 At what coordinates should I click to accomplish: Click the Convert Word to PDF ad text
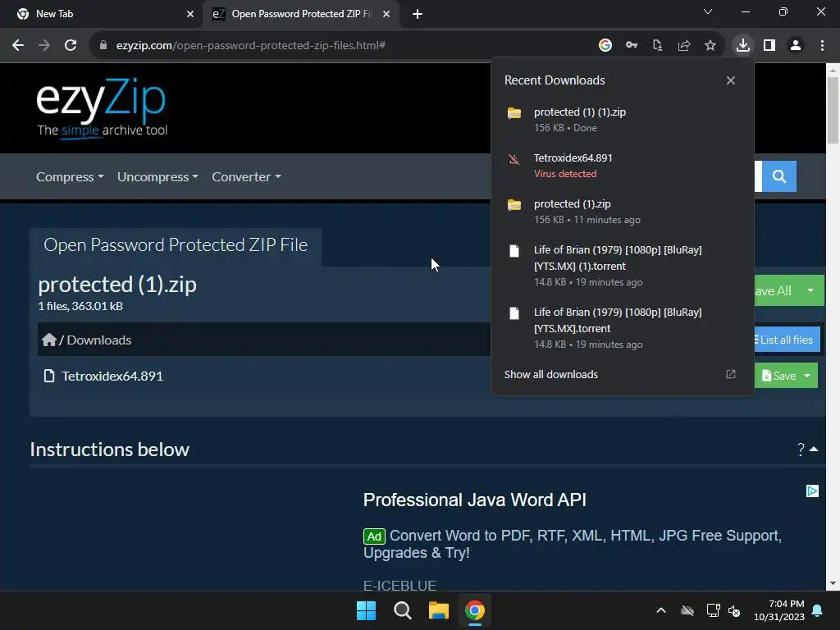pyautogui.click(x=572, y=544)
